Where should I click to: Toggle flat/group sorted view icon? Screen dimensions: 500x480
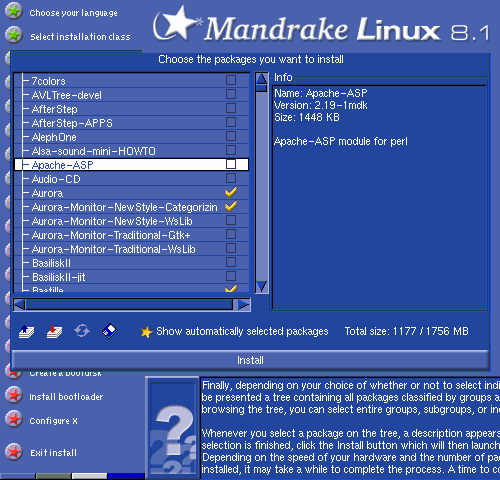[82, 331]
